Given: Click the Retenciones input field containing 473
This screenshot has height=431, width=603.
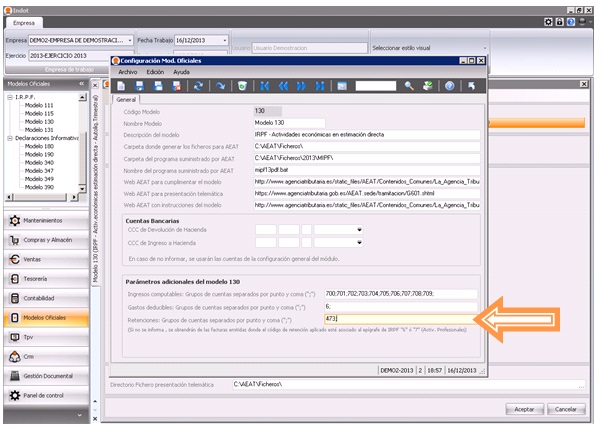Looking at the screenshot, I should 400,319.
